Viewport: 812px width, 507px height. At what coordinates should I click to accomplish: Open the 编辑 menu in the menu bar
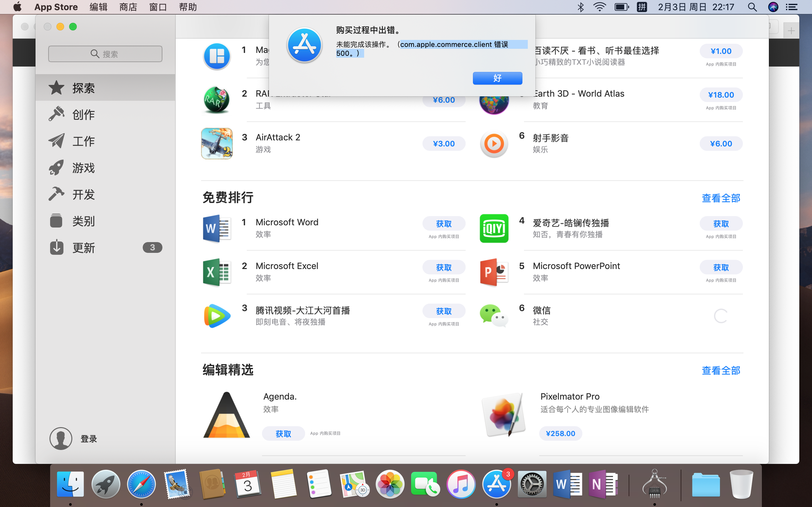pyautogui.click(x=98, y=7)
